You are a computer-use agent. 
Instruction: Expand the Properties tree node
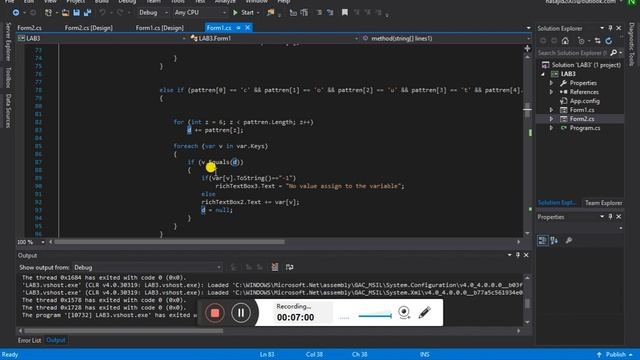click(x=552, y=83)
